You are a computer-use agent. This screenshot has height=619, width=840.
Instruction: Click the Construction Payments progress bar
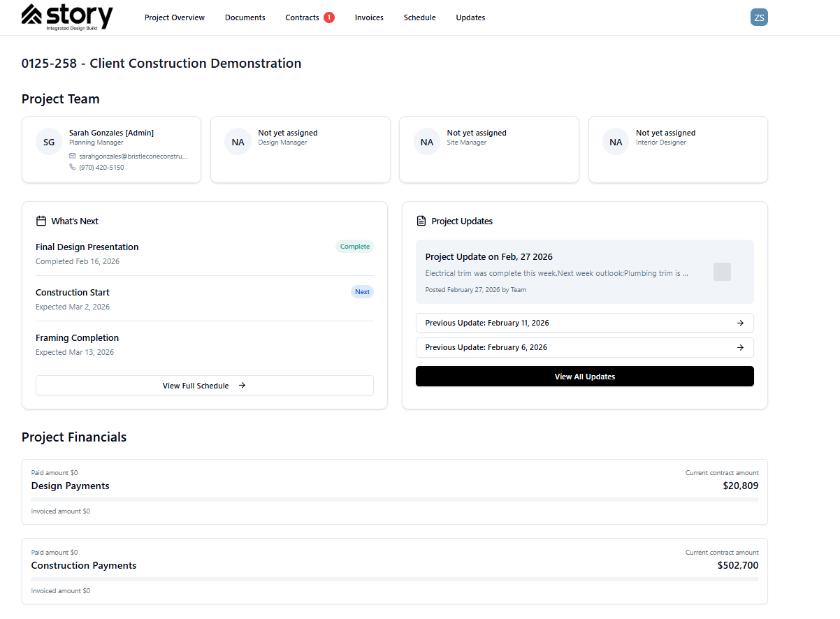(x=395, y=579)
